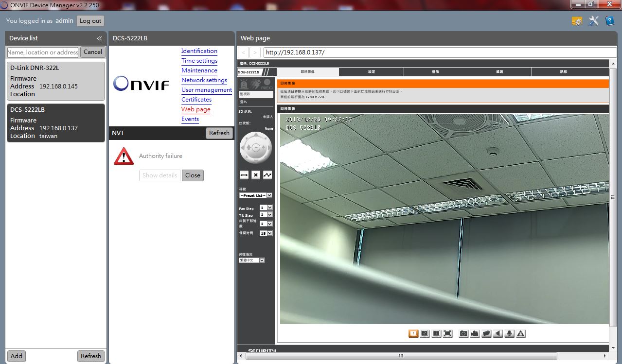This screenshot has height=364, width=622.
Task: Click the PTZ stop (X) button
Action: click(256, 175)
